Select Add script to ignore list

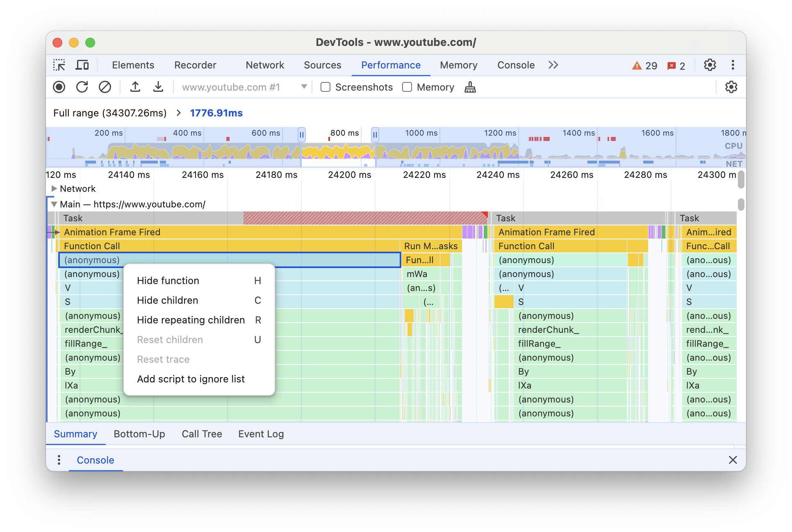point(191,378)
